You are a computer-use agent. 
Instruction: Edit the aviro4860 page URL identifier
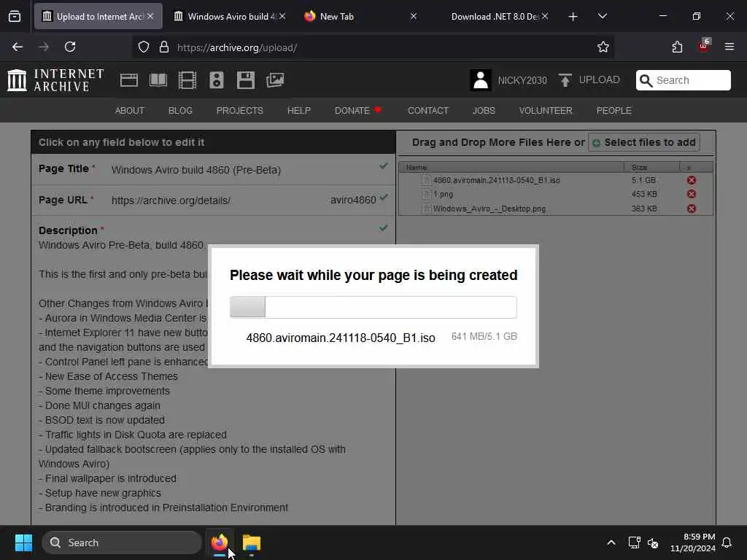[x=353, y=200]
